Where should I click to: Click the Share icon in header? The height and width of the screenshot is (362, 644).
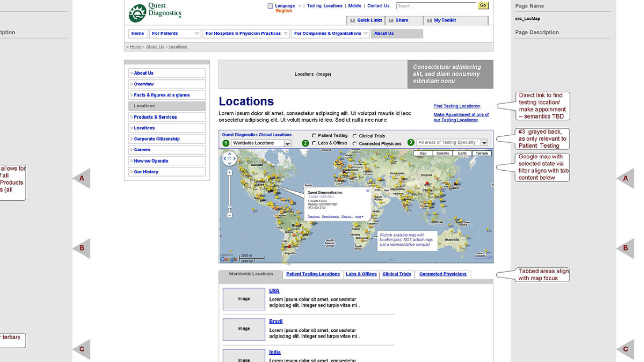tap(391, 20)
